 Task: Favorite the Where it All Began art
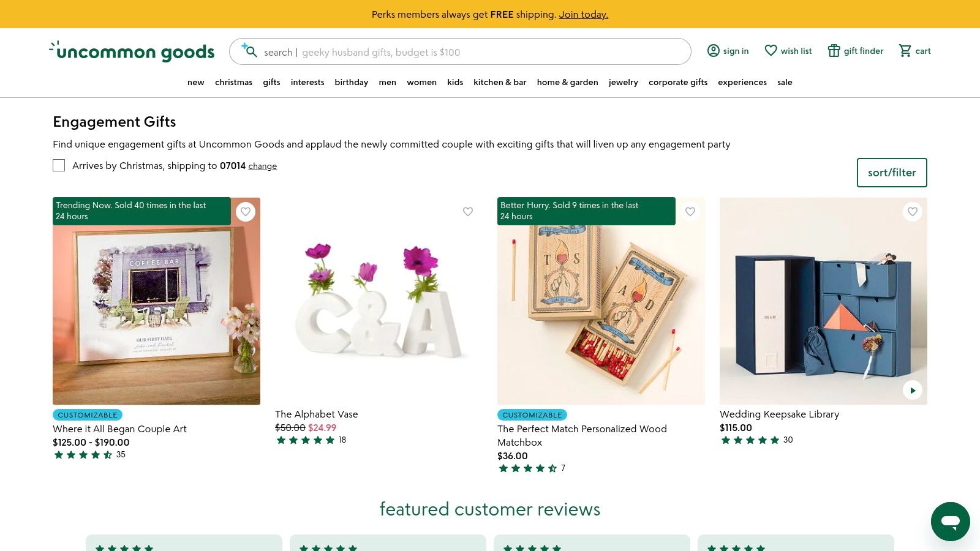(x=246, y=212)
